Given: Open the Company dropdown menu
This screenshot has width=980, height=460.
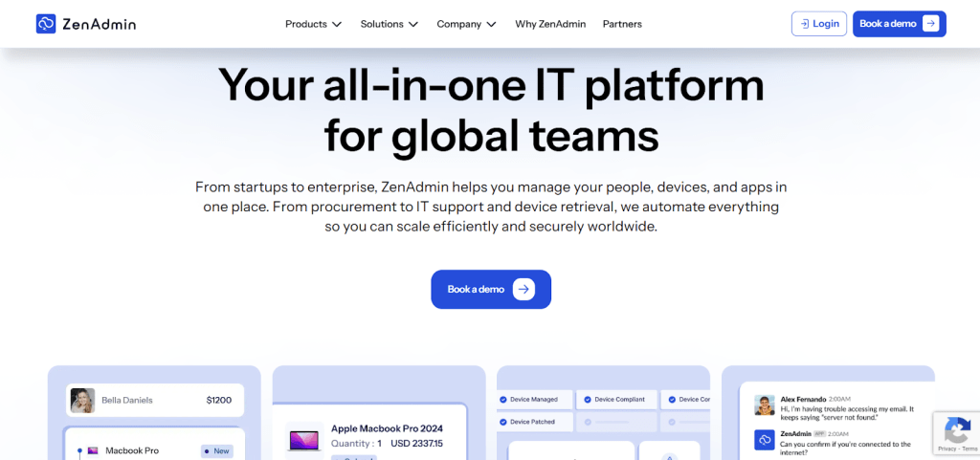Looking at the screenshot, I should (466, 24).
